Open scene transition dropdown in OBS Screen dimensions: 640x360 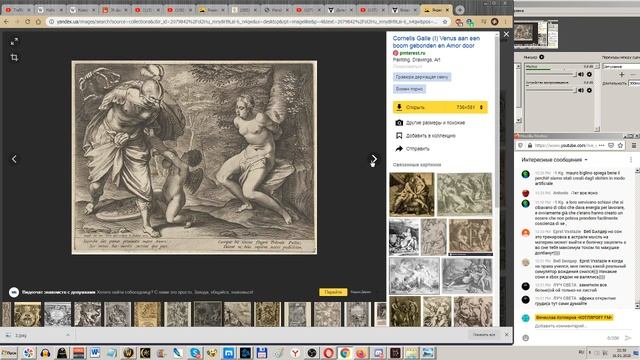point(621,66)
